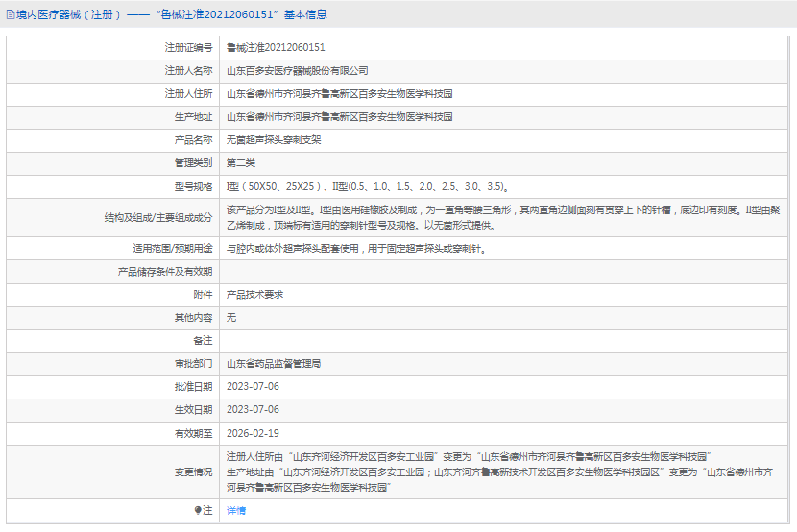The image size is (797, 532).
Task: Click the 生效日期 label
Action: [193, 409]
